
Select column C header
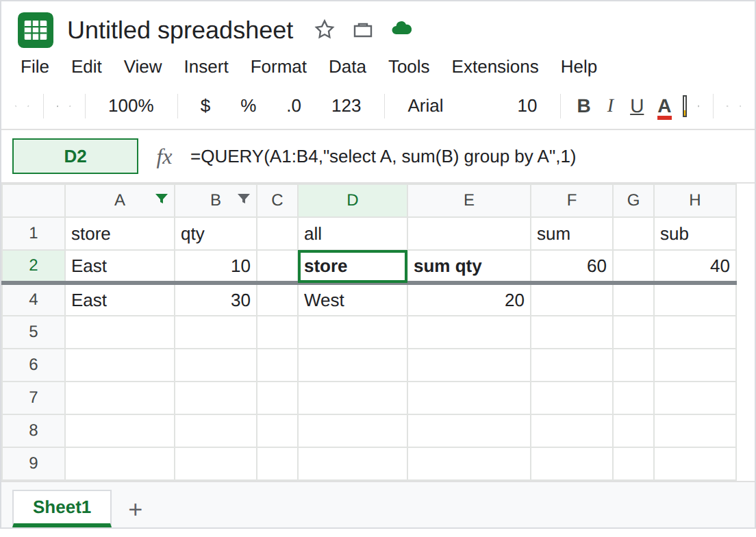277,200
